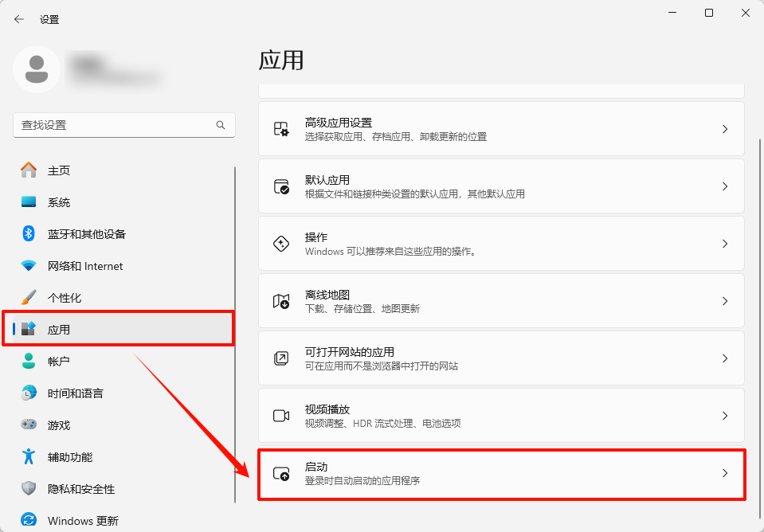Click the 默认应用 checkmark window icon
This screenshot has width=764, height=532.
(x=281, y=186)
